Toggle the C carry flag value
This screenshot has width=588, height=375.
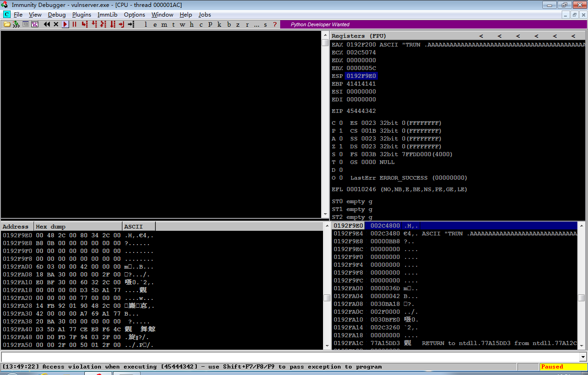(341, 123)
